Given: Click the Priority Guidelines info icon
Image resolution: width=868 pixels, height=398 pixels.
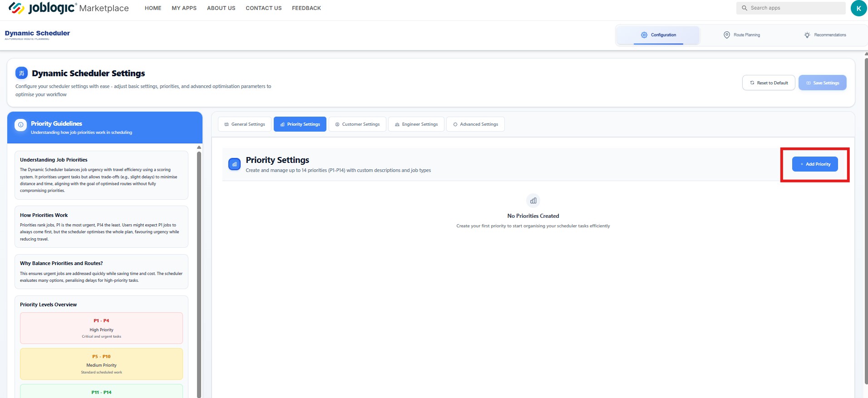Looking at the screenshot, I should (x=20, y=125).
